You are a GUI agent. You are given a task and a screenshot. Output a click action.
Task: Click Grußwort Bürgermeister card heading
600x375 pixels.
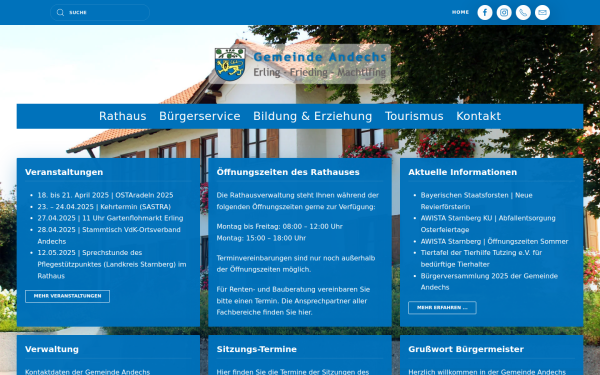point(466,349)
